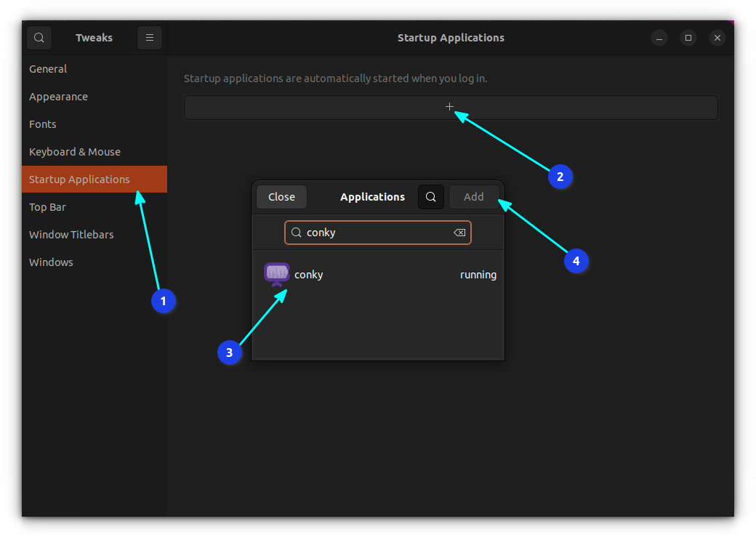
Task: Click the plus icon to add startup application
Action: [450, 106]
